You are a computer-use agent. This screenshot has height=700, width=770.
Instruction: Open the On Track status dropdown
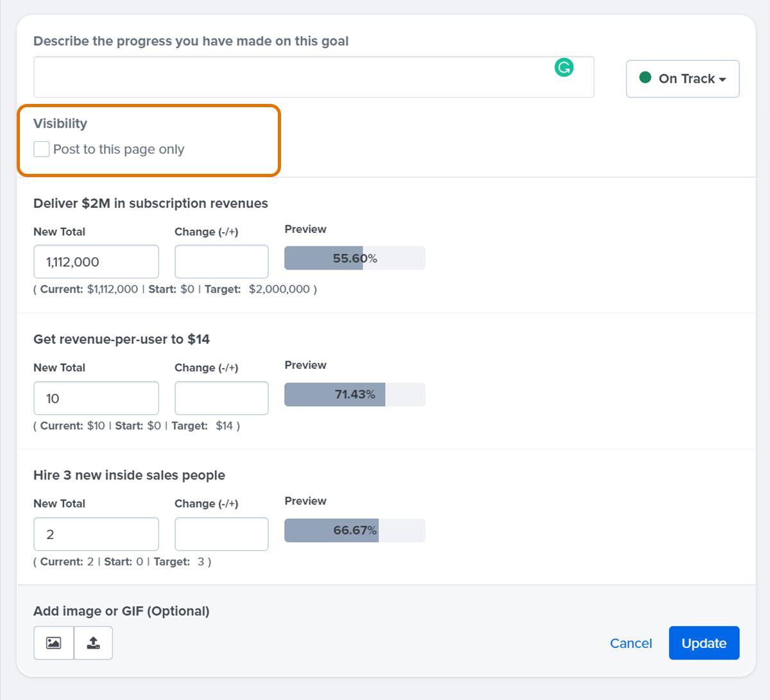click(x=682, y=78)
